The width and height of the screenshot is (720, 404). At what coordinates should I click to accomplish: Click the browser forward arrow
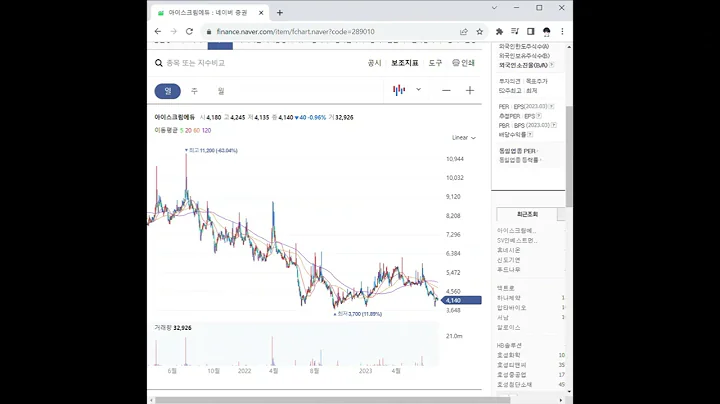tap(174, 31)
